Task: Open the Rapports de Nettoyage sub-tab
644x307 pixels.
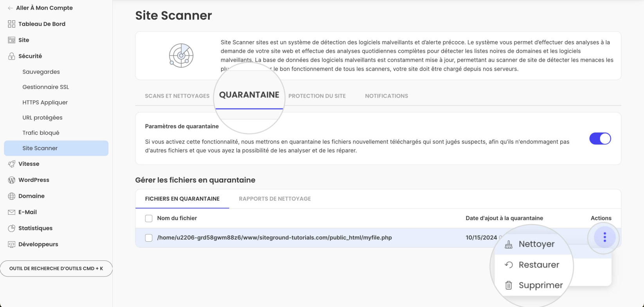Action: point(275,199)
